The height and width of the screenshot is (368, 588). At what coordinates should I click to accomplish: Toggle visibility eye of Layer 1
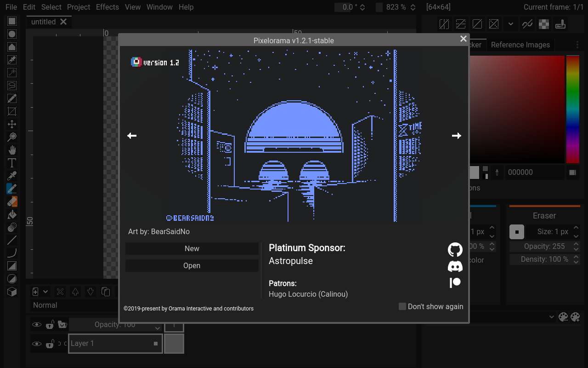point(36,344)
